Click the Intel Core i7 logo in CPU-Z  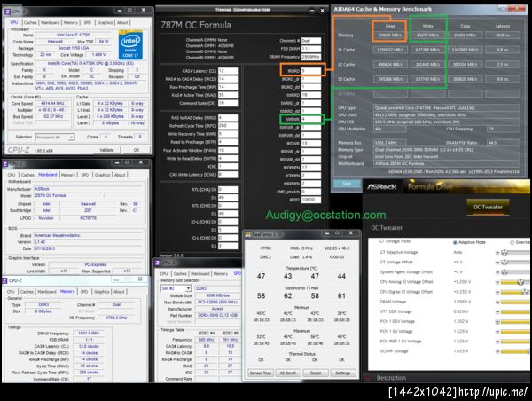click(130, 45)
